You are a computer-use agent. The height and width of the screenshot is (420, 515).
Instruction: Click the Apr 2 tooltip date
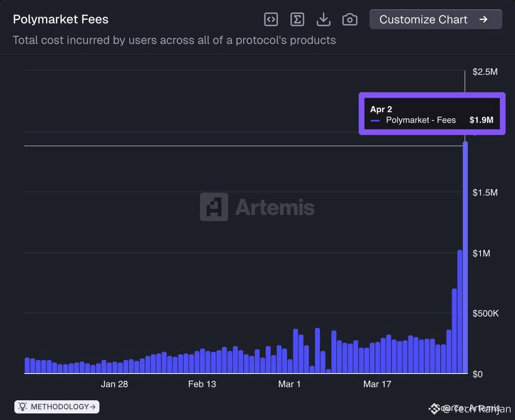tap(381, 109)
